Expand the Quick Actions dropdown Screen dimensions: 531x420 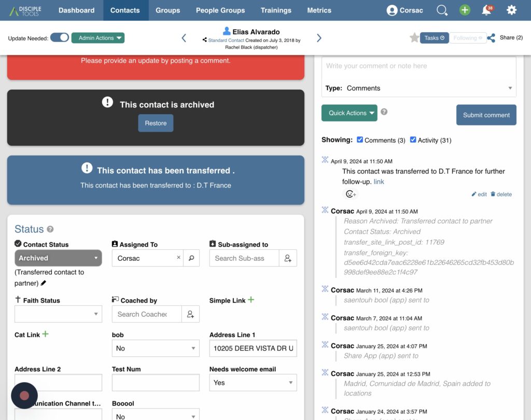(x=349, y=113)
